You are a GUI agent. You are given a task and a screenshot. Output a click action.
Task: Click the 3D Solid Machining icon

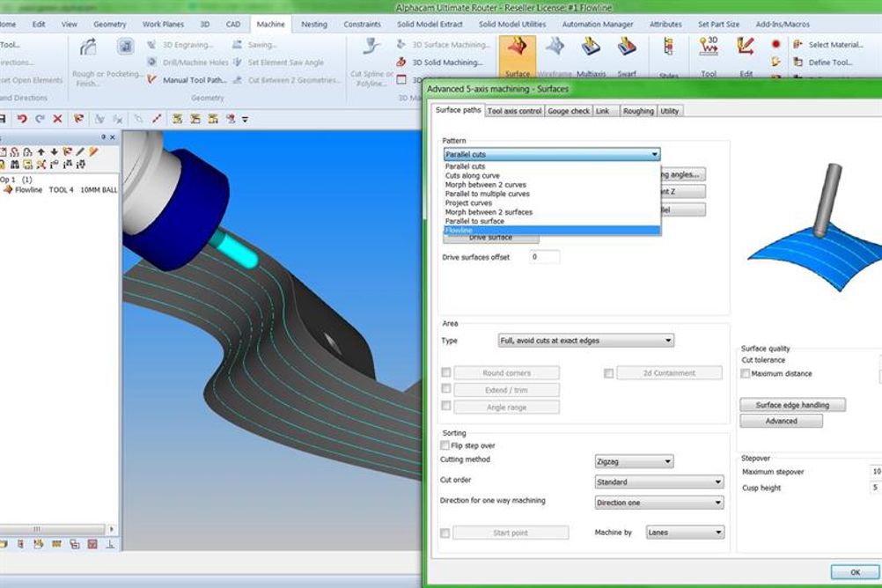pyautogui.click(x=401, y=62)
